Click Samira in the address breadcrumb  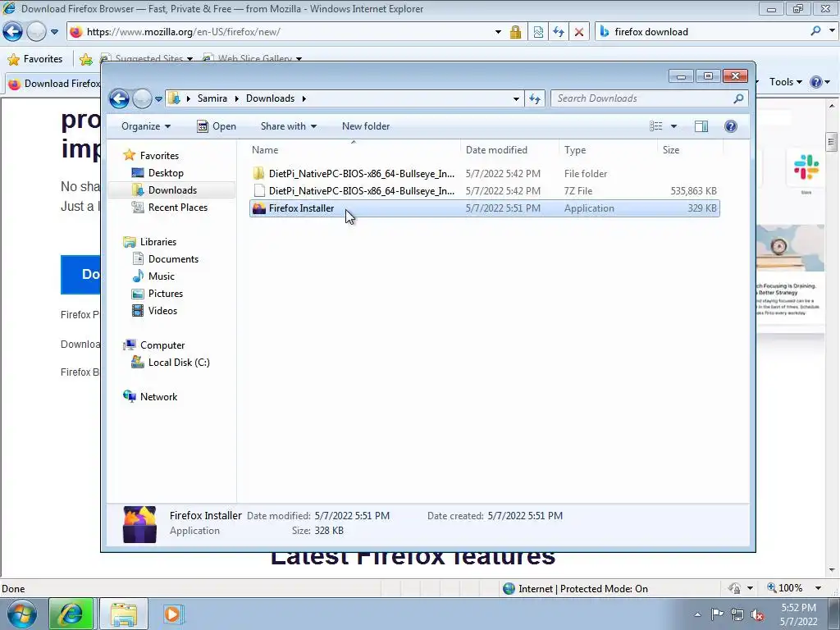pos(212,98)
